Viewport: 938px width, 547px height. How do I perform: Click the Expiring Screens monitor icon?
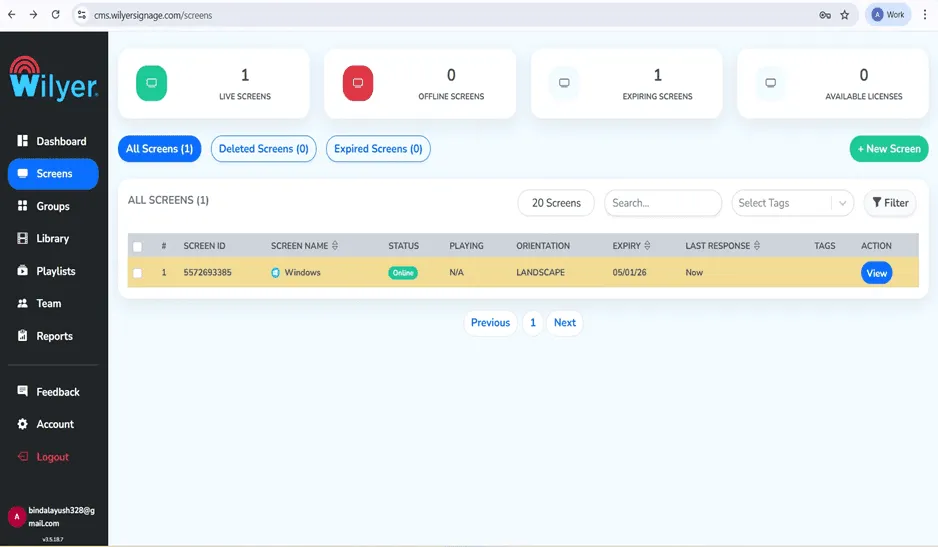click(x=564, y=83)
